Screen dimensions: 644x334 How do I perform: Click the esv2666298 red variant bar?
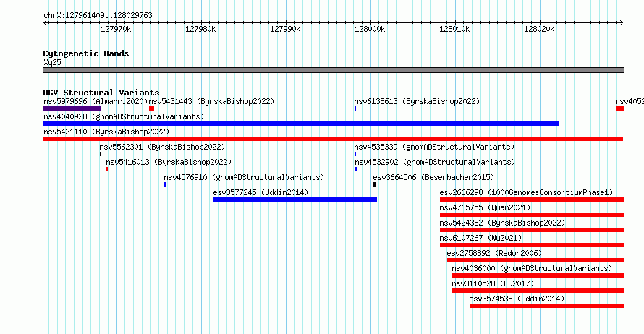tap(532, 200)
